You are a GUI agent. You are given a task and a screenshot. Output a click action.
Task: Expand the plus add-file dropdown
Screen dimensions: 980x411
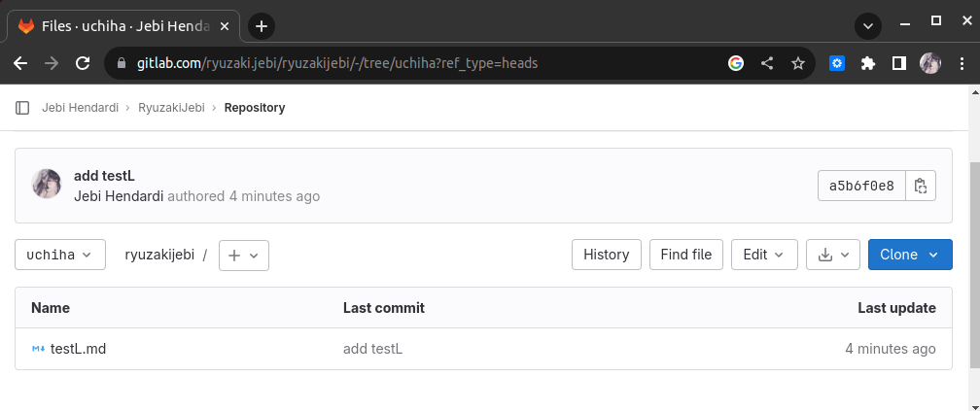[243, 255]
